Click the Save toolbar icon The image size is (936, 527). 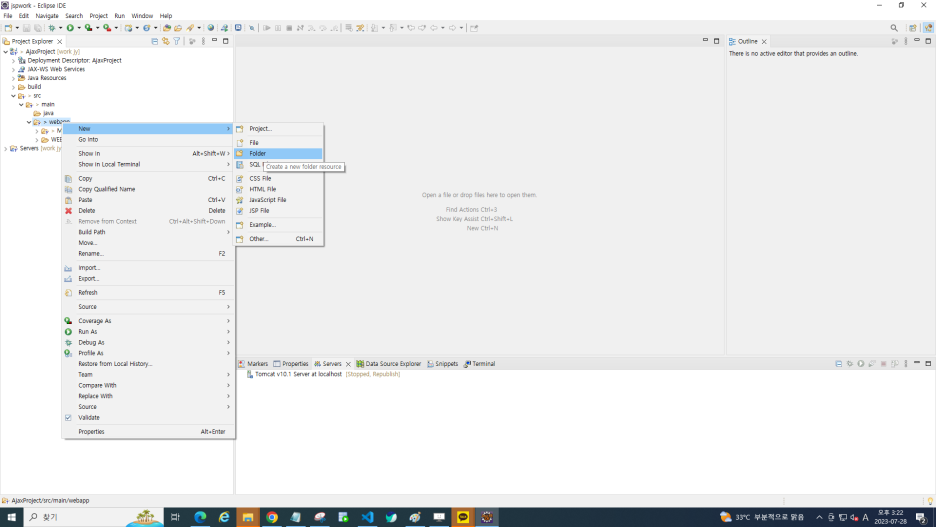[26, 28]
